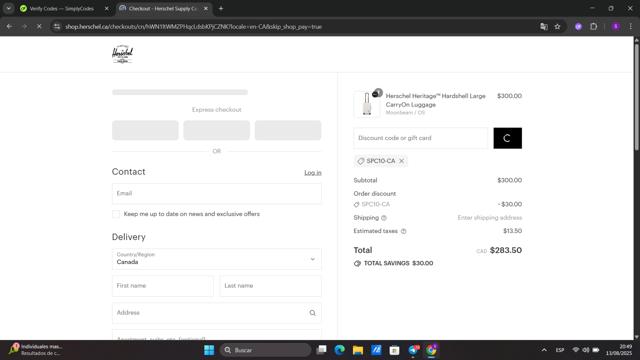The image size is (640, 360).
Task: Open the Extensions puzzle icon
Action: pos(593,27)
